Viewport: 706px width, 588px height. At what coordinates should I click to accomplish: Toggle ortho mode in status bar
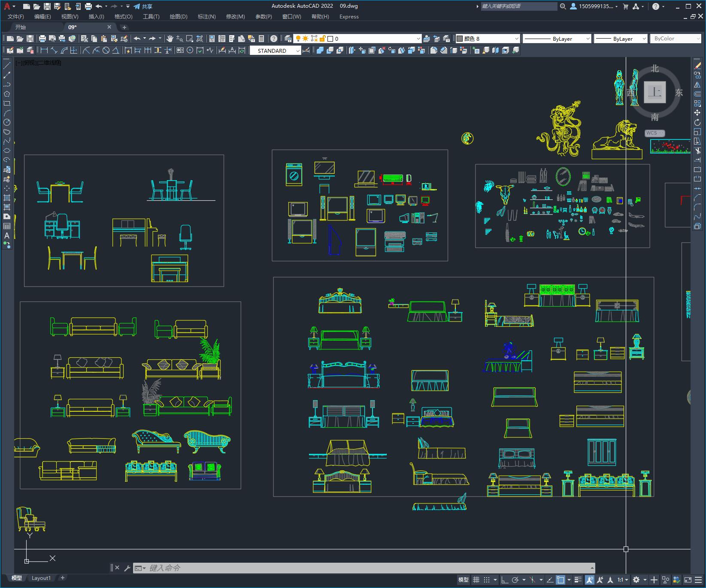click(505, 580)
